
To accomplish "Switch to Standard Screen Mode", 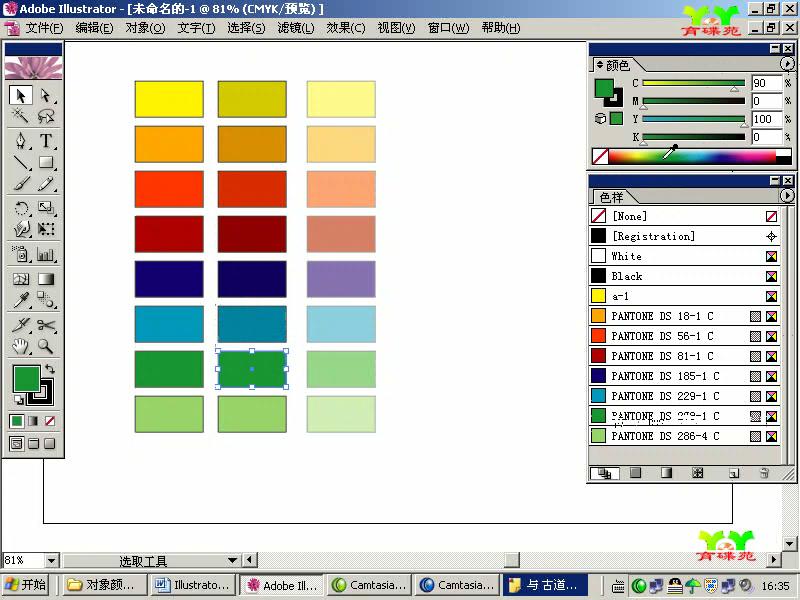I will pyautogui.click(x=17, y=443).
